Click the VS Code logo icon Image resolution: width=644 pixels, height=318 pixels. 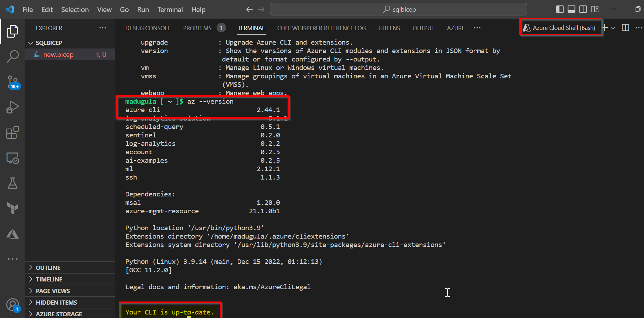tap(9, 9)
